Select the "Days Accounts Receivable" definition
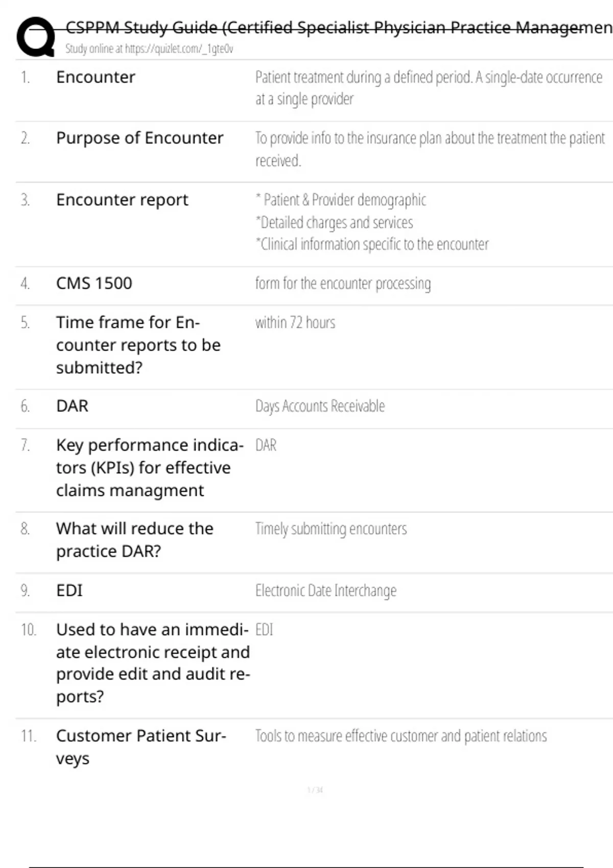The image size is (613, 868). pos(320,406)
